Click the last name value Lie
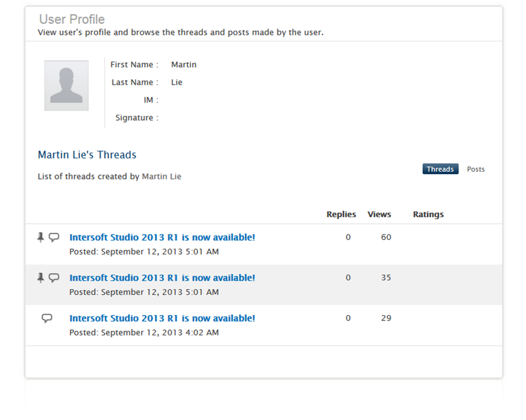This screenshot has width=526, height=420. 177,82
